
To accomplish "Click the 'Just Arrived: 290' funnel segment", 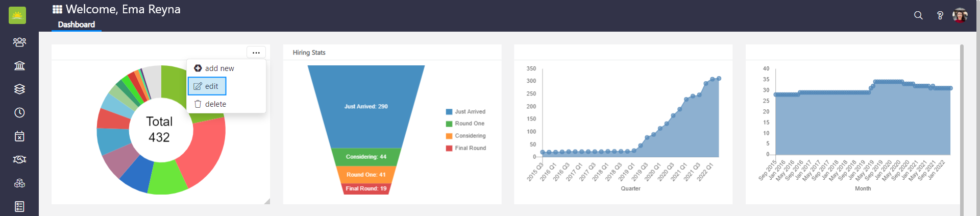I will [366, 106].
